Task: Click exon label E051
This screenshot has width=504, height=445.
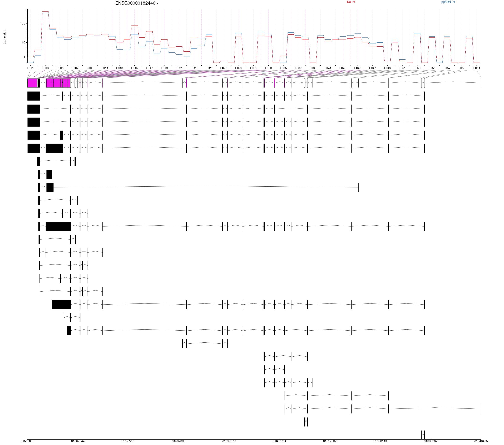Action: pyautogui.click(x=402, y=68)
